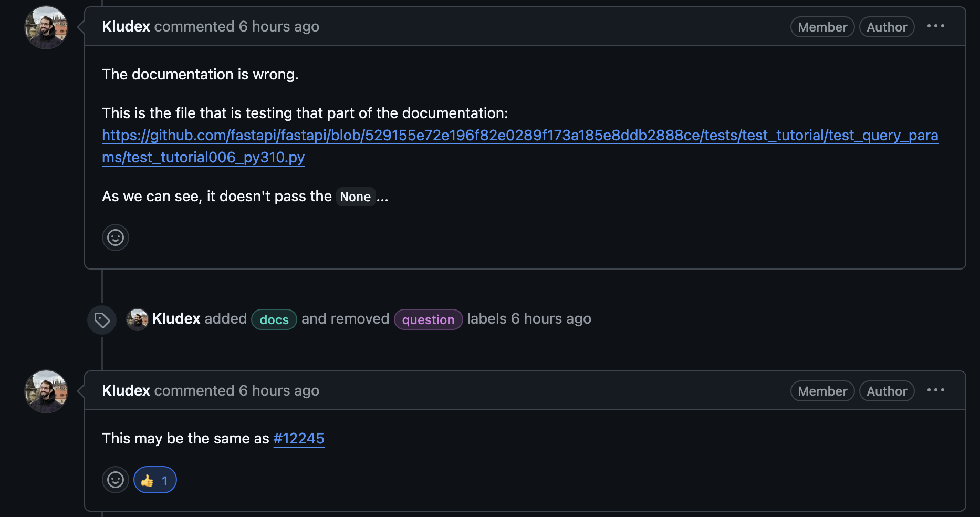This screenshot has width=980, height=517.
Task: Open the first comment's three-dot options menu
Action: (x=935, y=26)
